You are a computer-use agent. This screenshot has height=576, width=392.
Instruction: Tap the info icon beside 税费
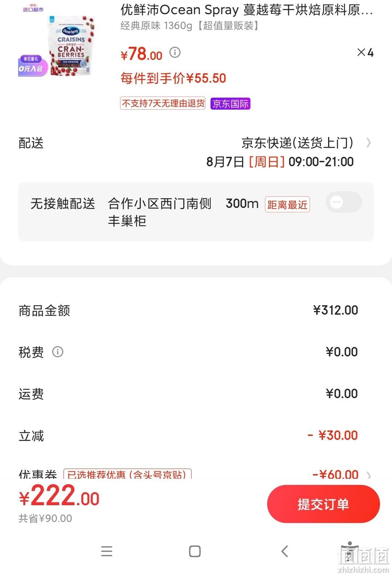tap(58, 352)
